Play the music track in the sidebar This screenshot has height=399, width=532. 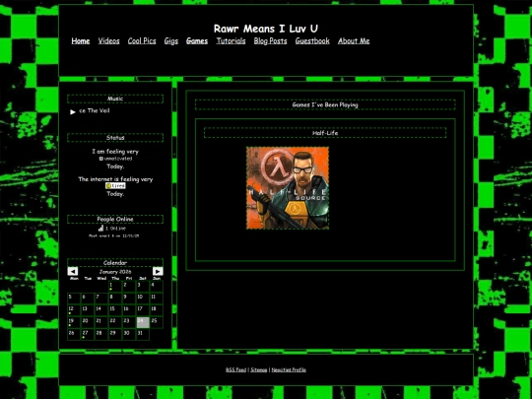[x=73, y=111]
